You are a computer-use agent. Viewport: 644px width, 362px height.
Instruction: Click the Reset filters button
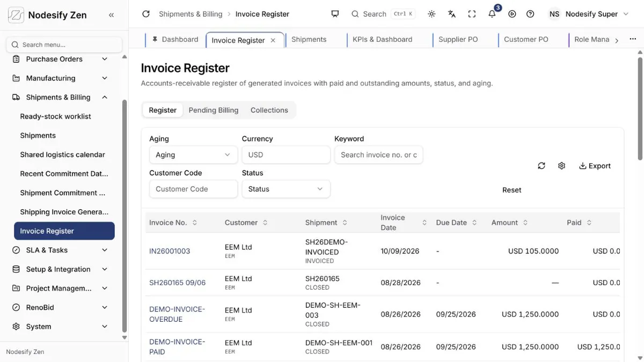click(x=512, y=190)
